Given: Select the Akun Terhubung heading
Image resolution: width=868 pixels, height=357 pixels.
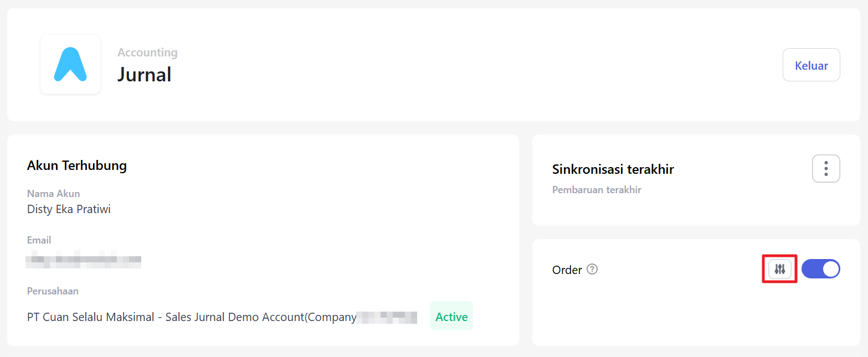Looking at the screenshot, I should 77,165.
